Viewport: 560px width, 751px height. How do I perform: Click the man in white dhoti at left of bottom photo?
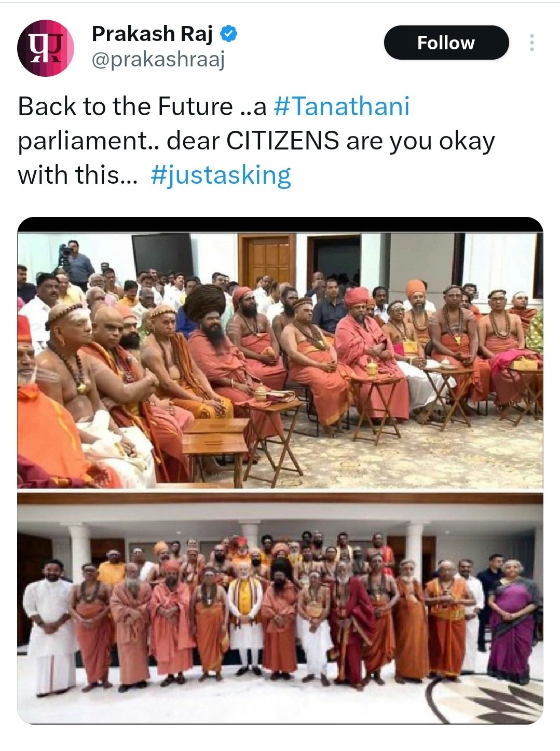pyautogui.click(x=50, y=628)
